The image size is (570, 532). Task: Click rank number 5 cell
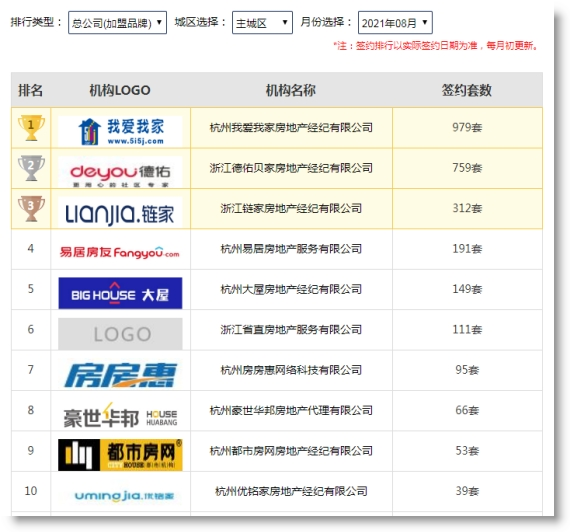click(x=31, y=289)
